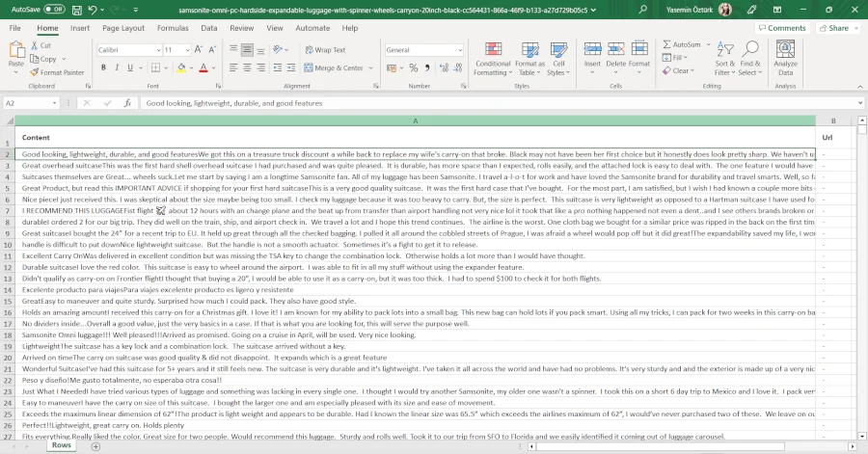Open the text orientation options
This screenshot has width=868, height=454.
point(281,50)
